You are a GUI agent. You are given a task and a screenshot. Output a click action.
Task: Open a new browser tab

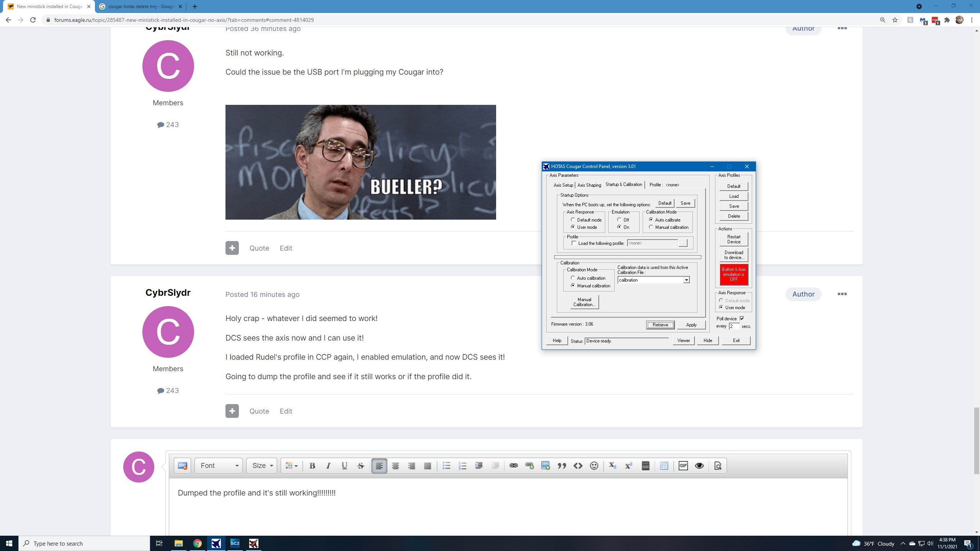(195, 7)
